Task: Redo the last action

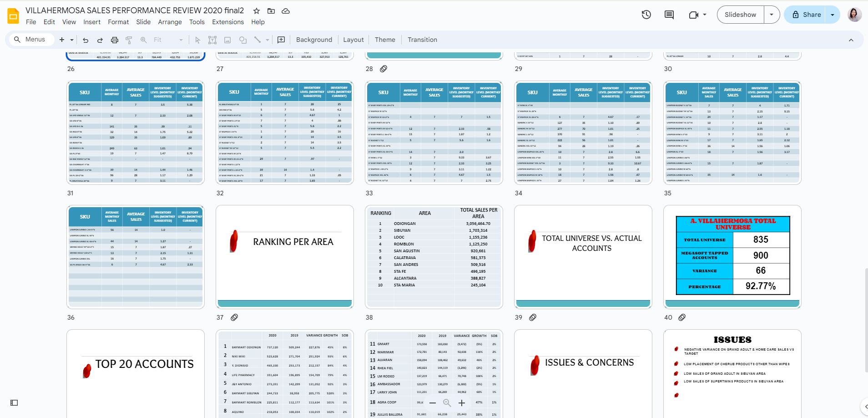Action: pos(100,40)
